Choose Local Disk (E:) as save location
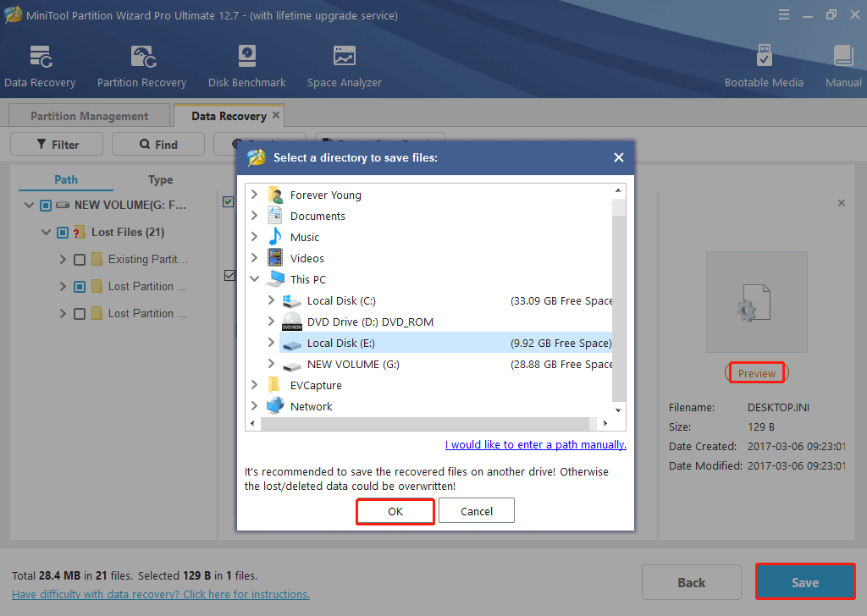This screenshot has width=867, height=616. [445, 343]
